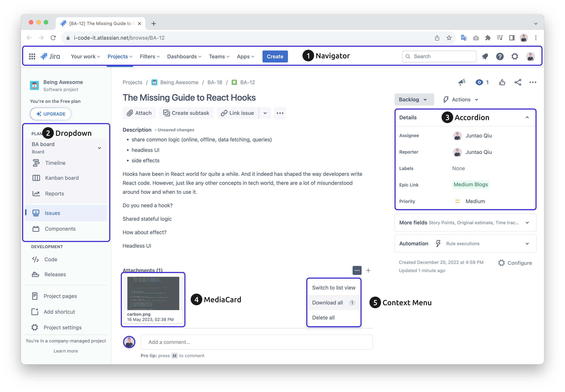Choose Download all in the context menu
The width and height of the screenshot is (565, 392).
point(327,303)
